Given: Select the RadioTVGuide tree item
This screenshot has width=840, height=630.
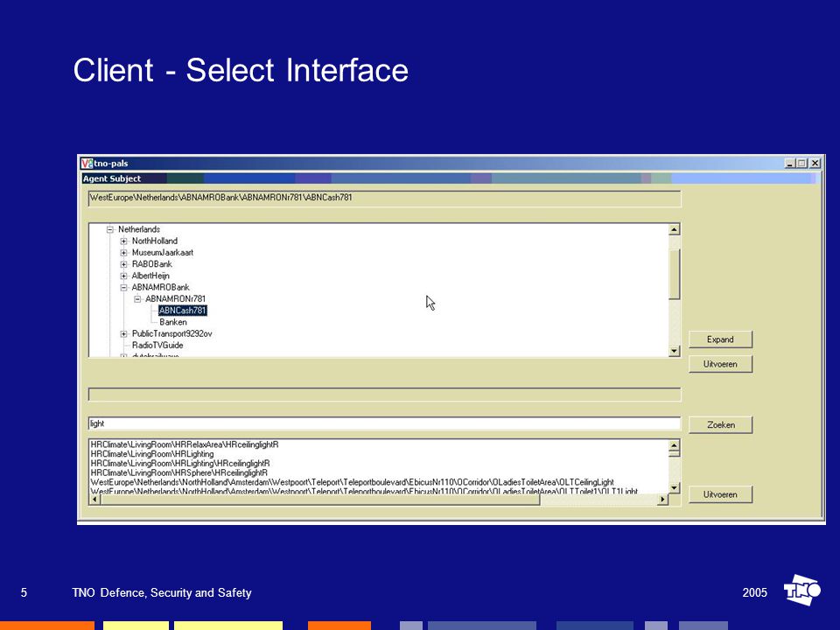Looking at the screenshot, I should (157, 346).
